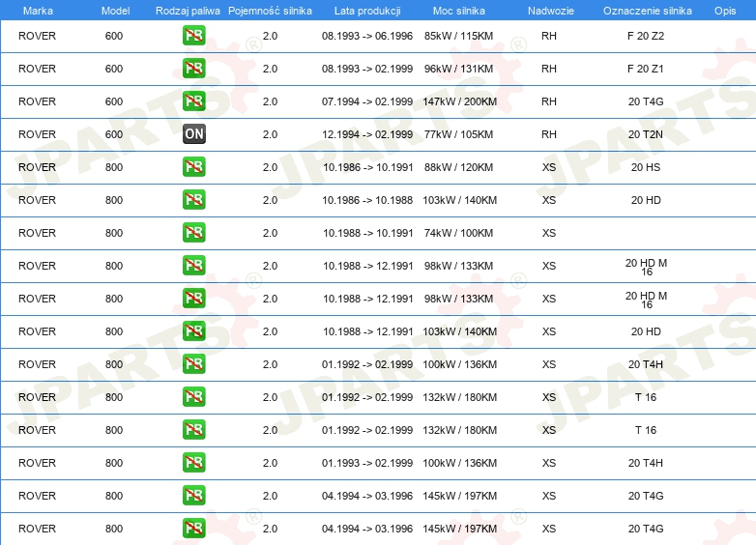Select the Nadwozie column header

[551, 11]
